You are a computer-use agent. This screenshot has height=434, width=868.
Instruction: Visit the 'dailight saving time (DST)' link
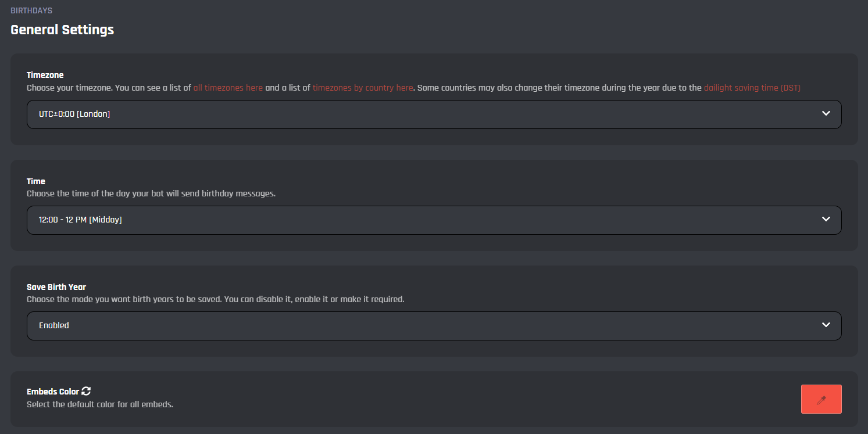pyautogui.click(x=752, y=88)
